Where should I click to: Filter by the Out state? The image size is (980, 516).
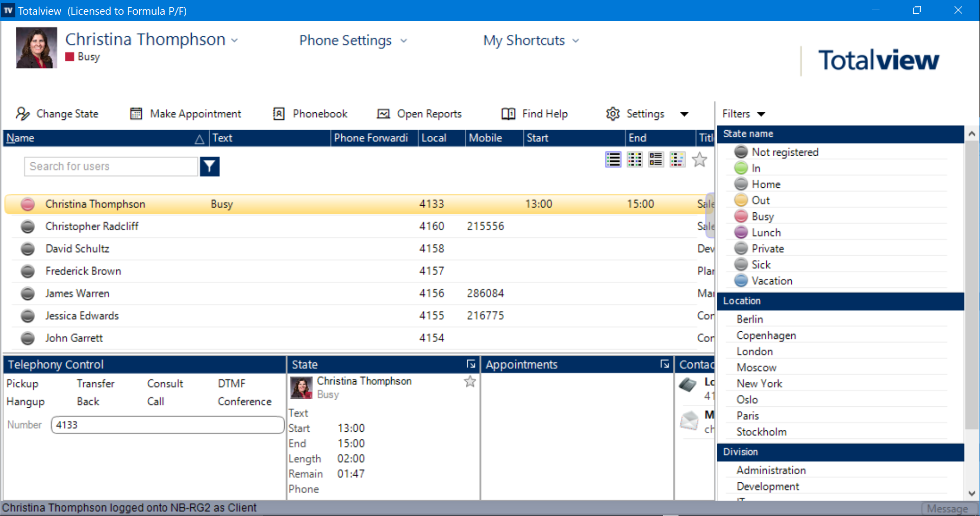[760, 200]
